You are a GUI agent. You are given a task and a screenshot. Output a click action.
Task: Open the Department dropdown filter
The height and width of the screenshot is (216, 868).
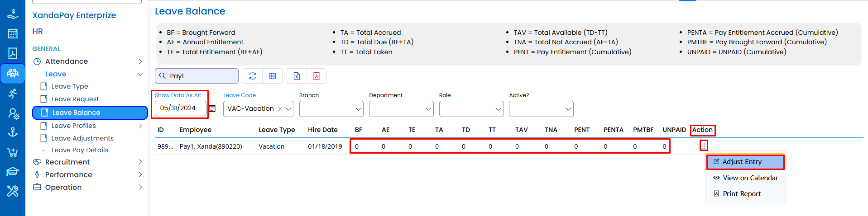pyautogui.click(x=401, y=109)
